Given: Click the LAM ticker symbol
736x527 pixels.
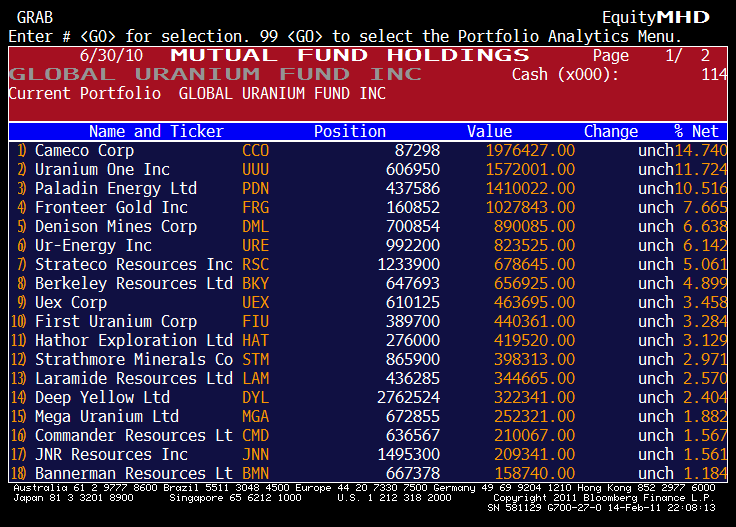Looking at the screenshot, I should (x=255, y=379).
